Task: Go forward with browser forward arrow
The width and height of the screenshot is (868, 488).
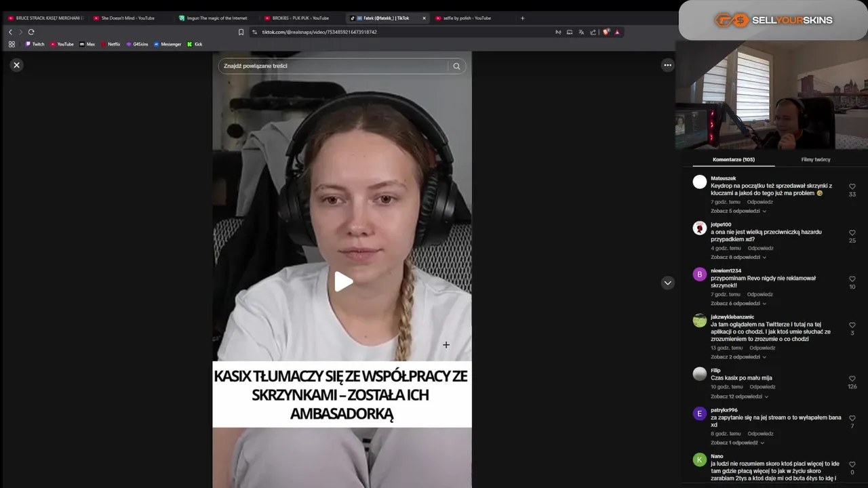Action: point(20,32)
